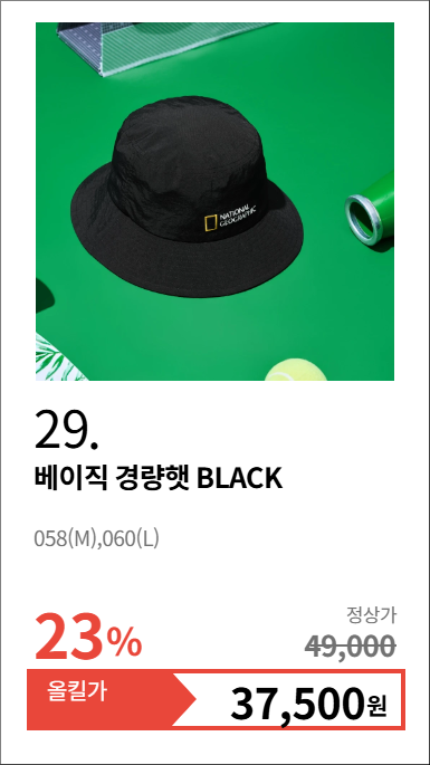Open the 베이직 경량햇 BLACK product title

pos(158,478)
